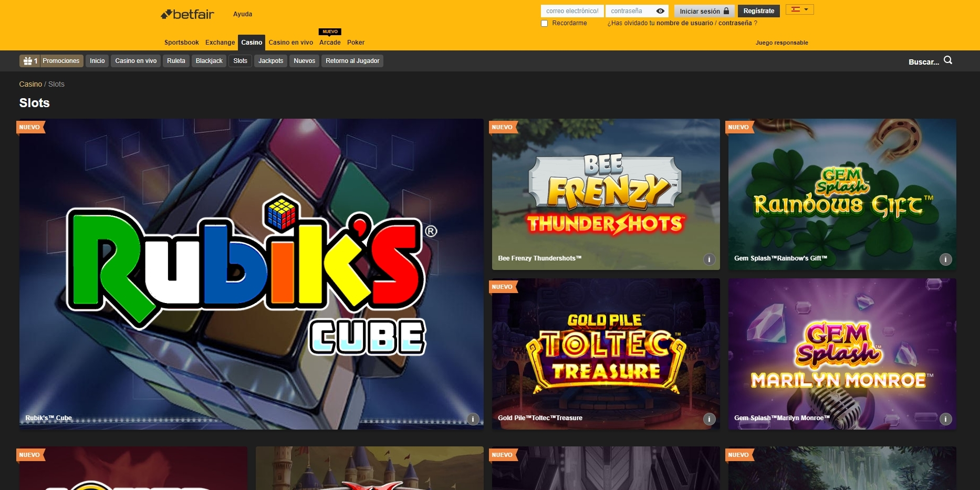Show info for Gem Splash Marilyn Monroe
The width and height of the screenshot is (980, 490).
945,419
